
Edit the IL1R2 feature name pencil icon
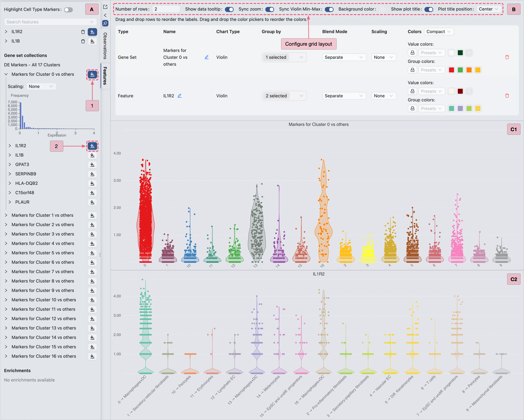[x=180, y=96]
